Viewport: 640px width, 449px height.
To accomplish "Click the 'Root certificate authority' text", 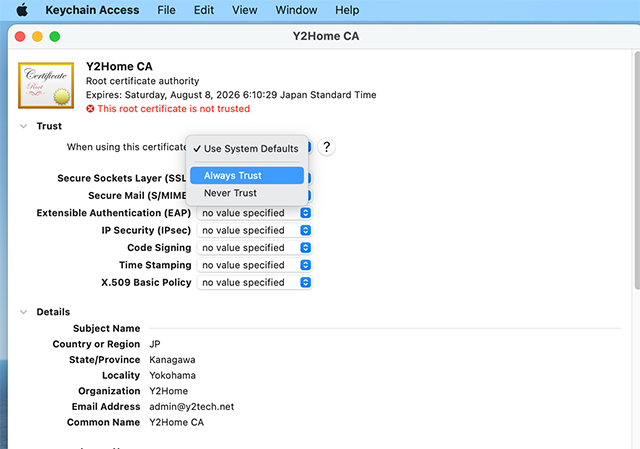I will point(142,81).
